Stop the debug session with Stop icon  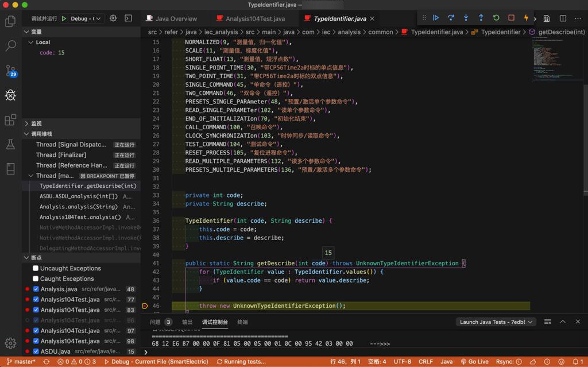(511, 18)
